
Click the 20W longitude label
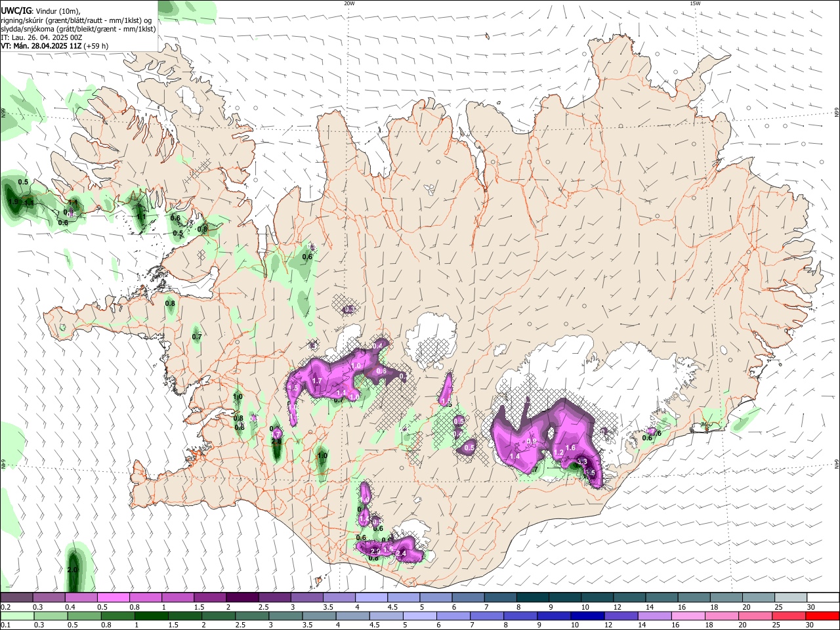349,3
